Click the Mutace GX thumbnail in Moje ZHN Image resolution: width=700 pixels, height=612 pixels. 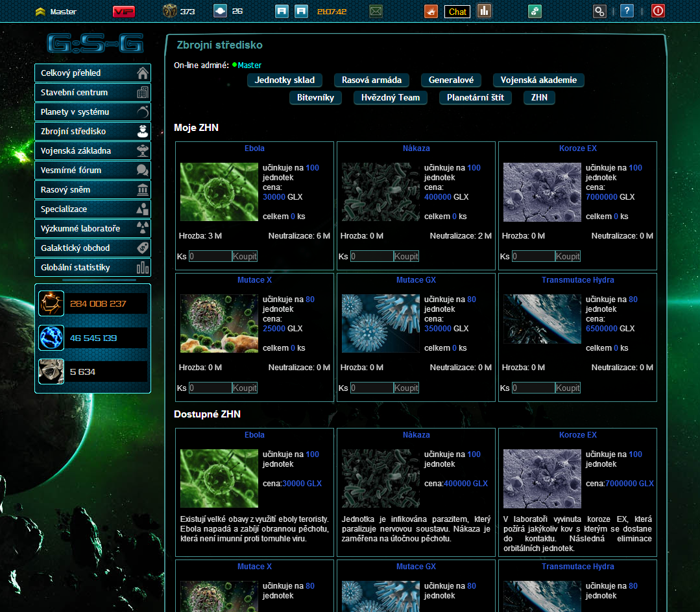(x=381, y=324)
